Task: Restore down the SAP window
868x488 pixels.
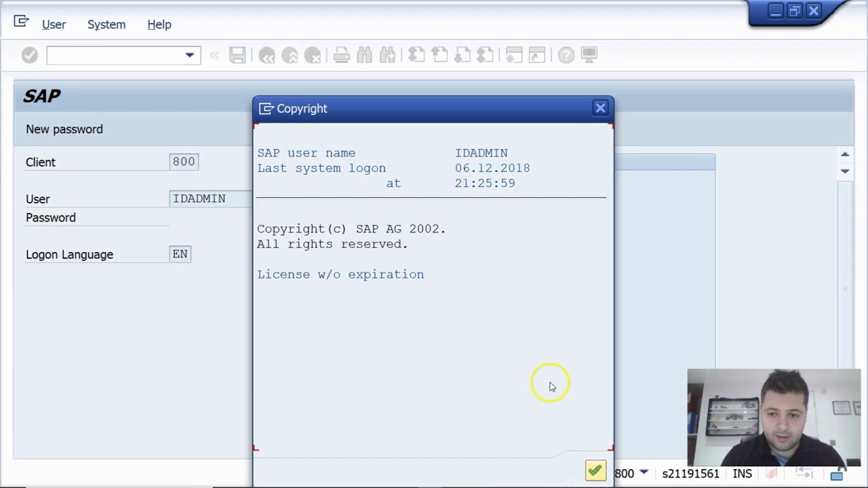Action: coord(795,11)
